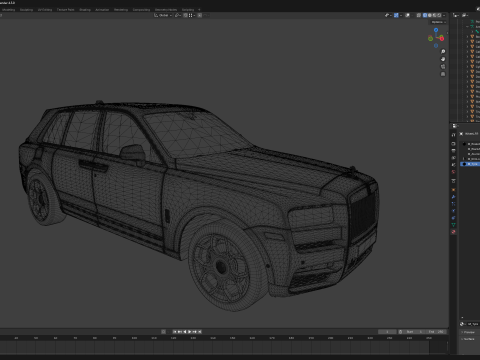
Task: Toggle viewport gizmos visibility
Action: coord(396,15)
